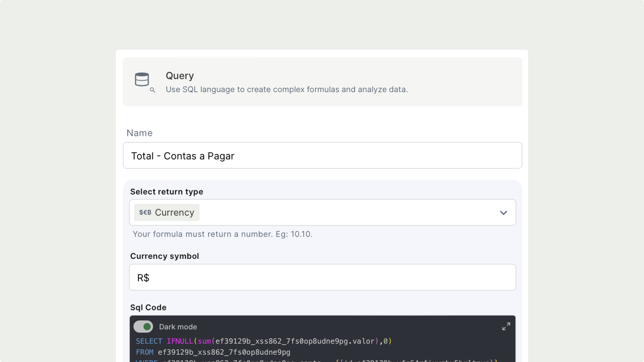The width and height of the screenshot is (644, 362).
Task: Click the $€B currency type icon
Action: (145, 212)
